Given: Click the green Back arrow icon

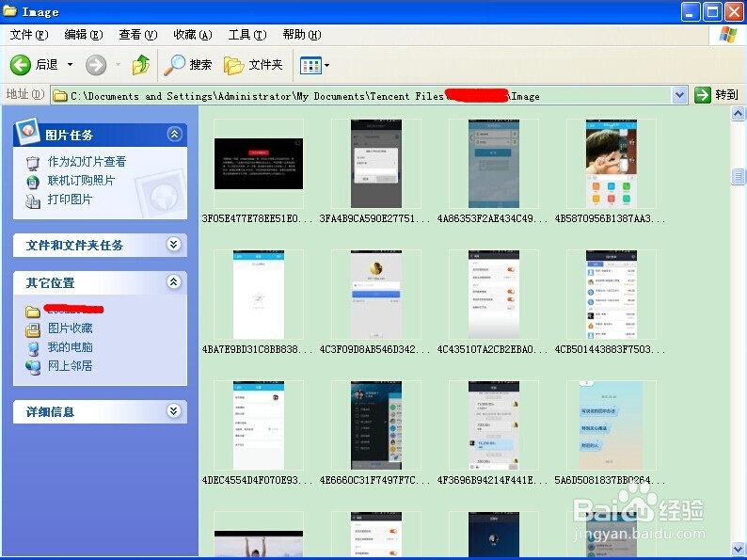Looking at the screenshot, I should coord(21,64).
